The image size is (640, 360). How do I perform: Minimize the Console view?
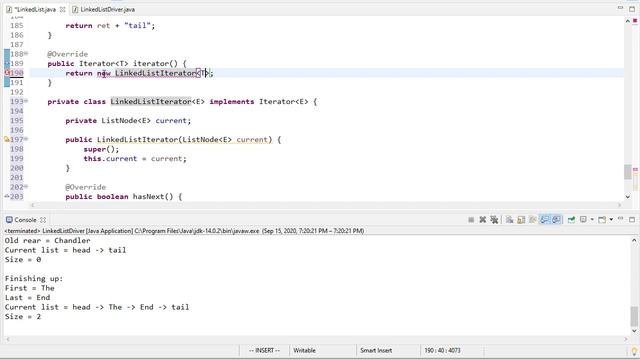click(620, 219)
